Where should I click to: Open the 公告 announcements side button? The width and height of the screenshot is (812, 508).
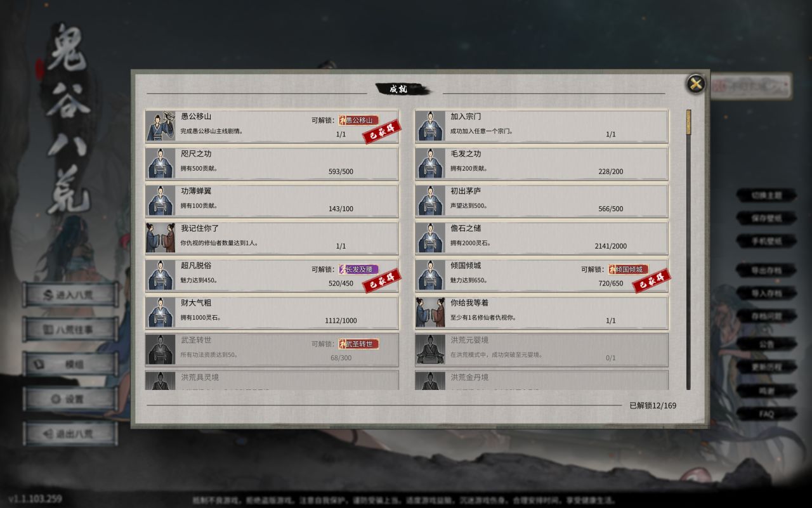(766, 344)
